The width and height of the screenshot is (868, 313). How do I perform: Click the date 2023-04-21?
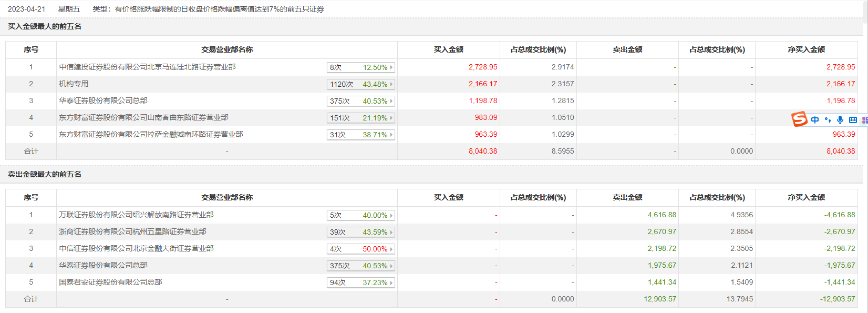pyautogui.click(x=26, y=9)
